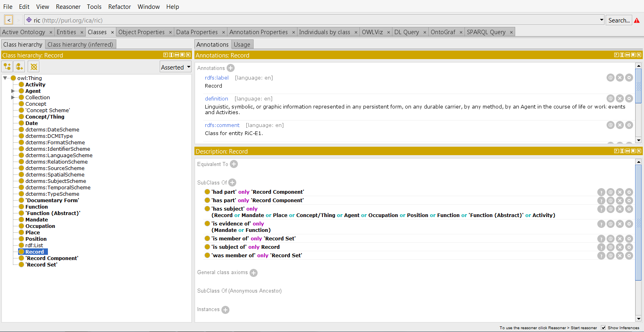Expand the Agent class node
The height and width of the screenshot is (332, 644).
click(x=13, y=91)
